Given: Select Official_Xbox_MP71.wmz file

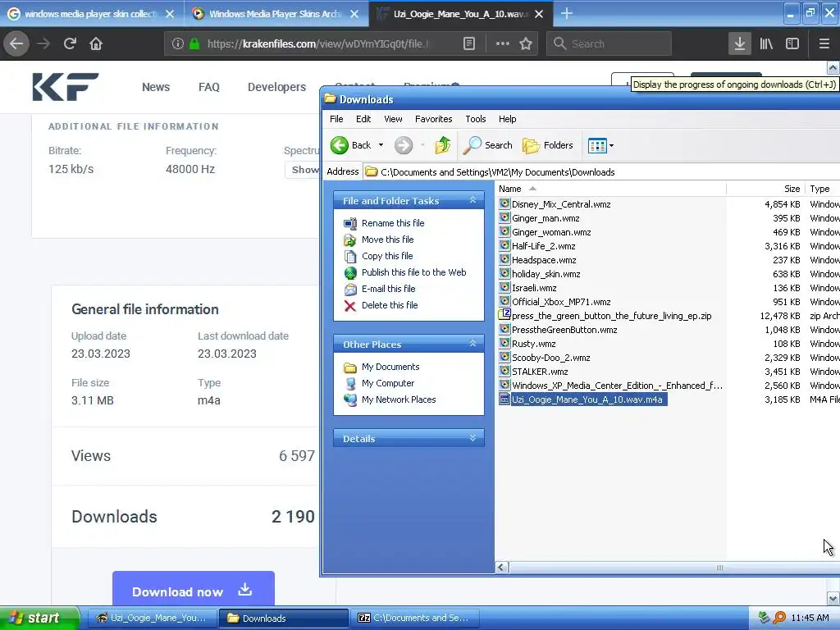Looking at the screenshot, I should click(561, 302).
